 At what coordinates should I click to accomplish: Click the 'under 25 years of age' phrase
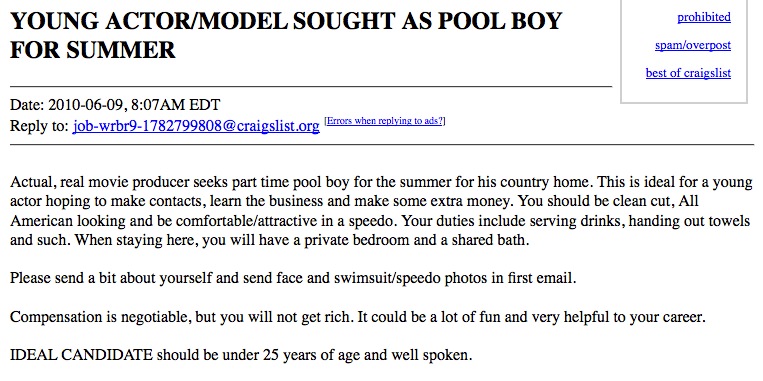click(290, 356)
